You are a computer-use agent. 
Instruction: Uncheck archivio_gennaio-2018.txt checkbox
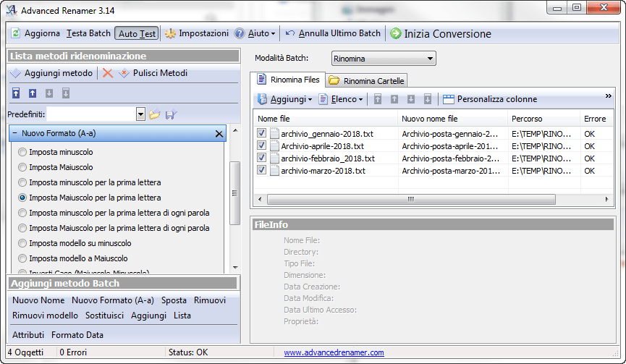(x=261, y=133)
